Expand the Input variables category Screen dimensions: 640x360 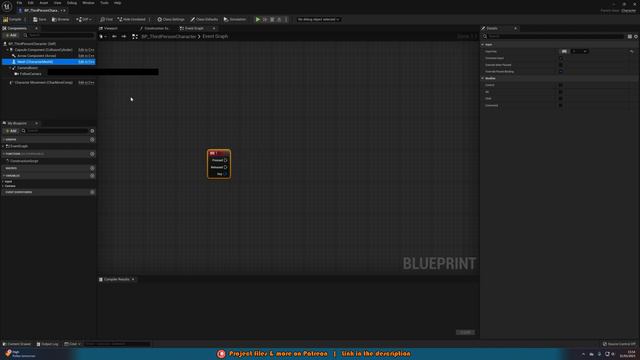tap(4, 182)
